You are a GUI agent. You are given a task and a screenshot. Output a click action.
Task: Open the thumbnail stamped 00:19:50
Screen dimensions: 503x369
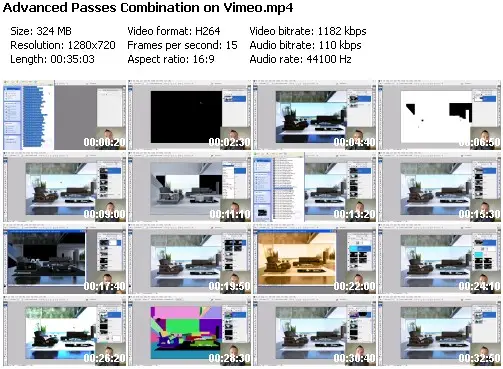coord(189,259)
